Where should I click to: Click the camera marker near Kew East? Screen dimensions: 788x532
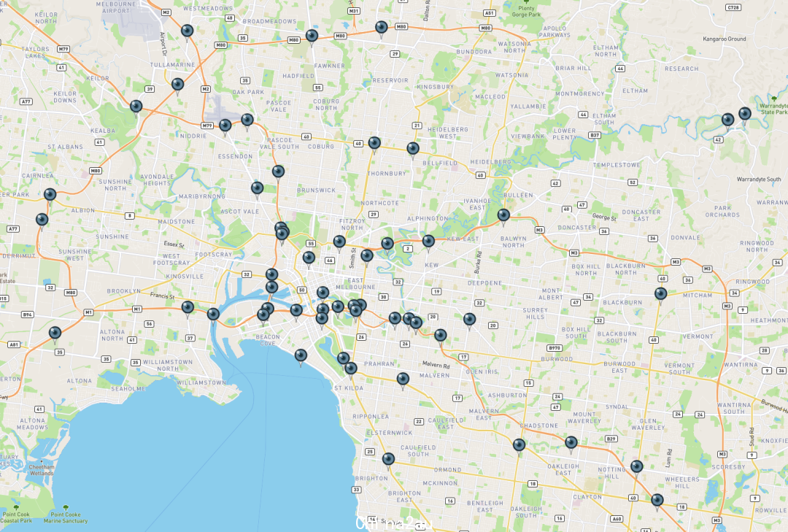coord(428,242)
